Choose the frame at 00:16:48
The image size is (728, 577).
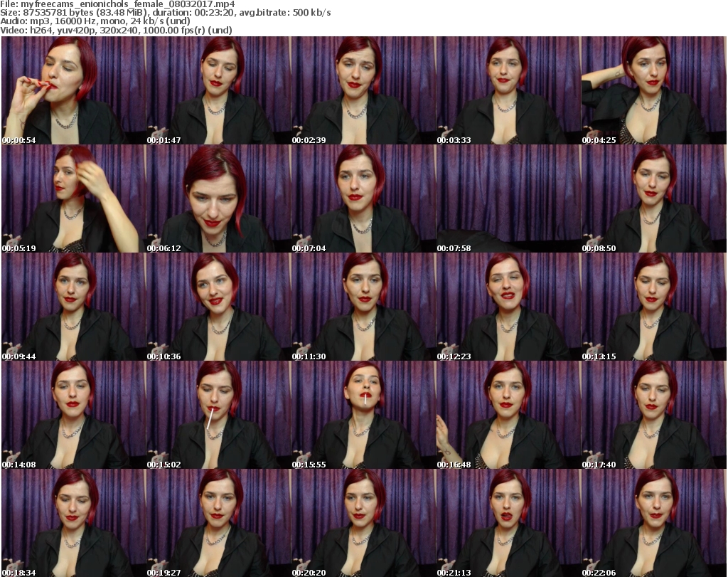(508, 415)
